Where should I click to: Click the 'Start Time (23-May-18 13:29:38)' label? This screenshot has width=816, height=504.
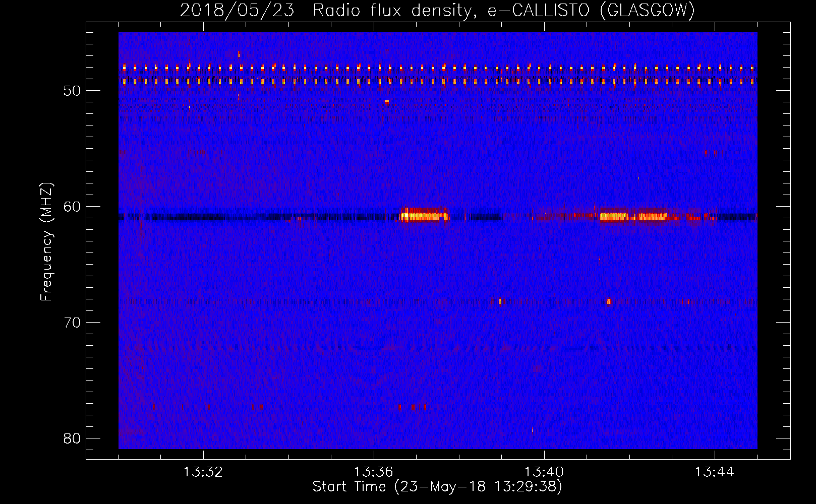click(437, 487)
